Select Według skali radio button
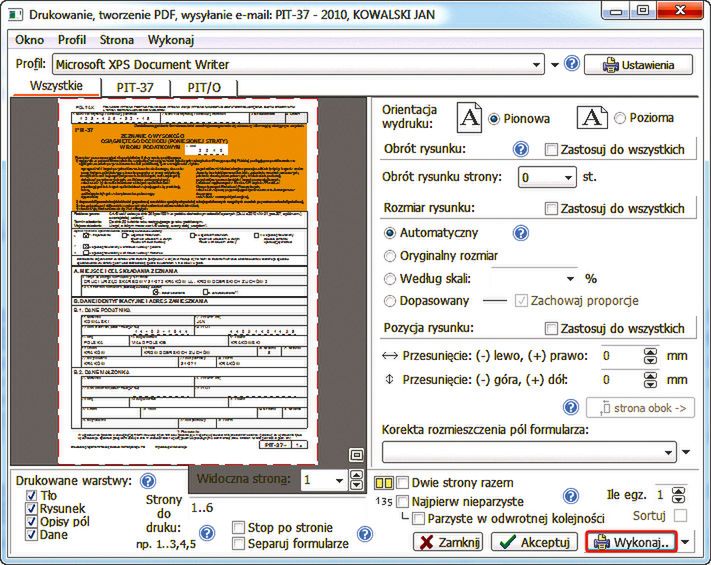The height and width of the screenshot is (565, 711). coord(390,278)
